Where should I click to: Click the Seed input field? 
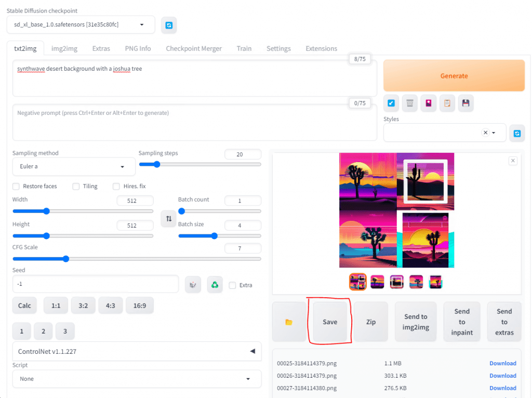(96, 284)
